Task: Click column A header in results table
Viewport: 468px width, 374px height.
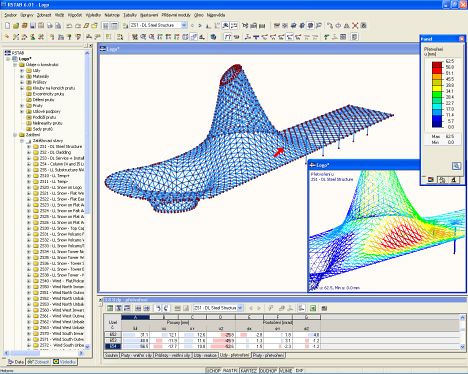Action: pos(136,317)
